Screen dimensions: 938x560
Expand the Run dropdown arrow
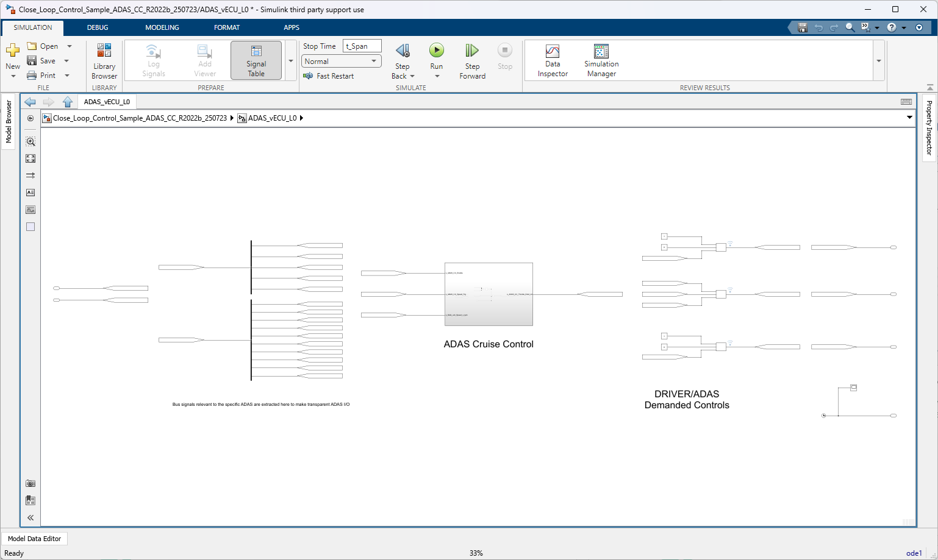pyautogui.click(x=437, y=76)
